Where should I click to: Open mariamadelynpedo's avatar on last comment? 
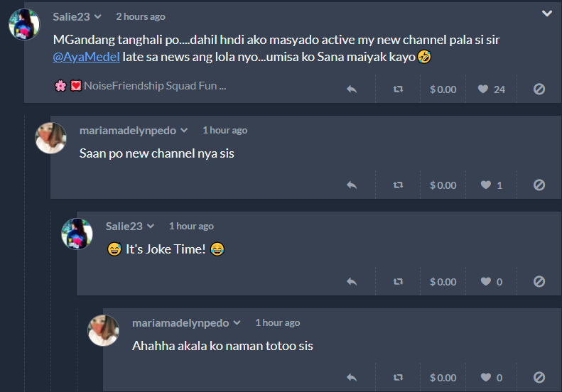click(103, 330)
